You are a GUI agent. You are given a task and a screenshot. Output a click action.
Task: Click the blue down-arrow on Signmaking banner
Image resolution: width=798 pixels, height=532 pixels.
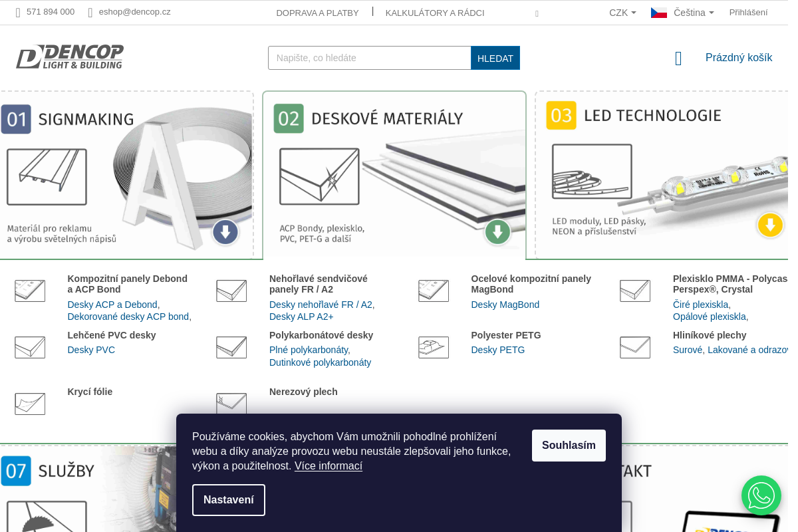[225, 232]
